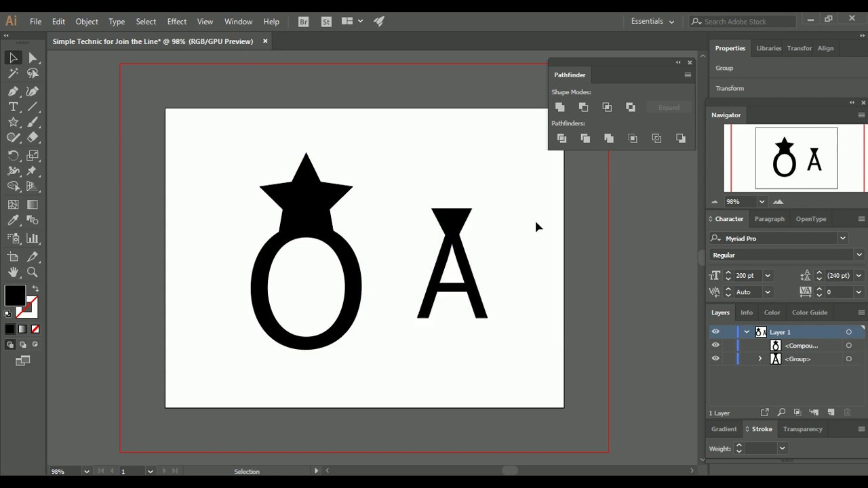The height and width of the screenshot is (488, 868).
Task: Select the Line Segment tool
Action: pos(33,107)
